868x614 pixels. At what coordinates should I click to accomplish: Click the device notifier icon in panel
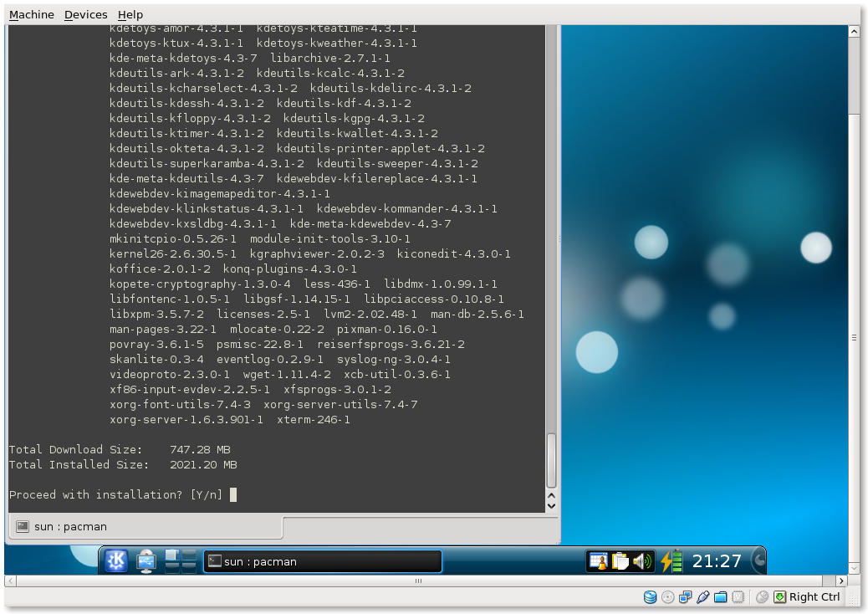[x=146, y=561]
